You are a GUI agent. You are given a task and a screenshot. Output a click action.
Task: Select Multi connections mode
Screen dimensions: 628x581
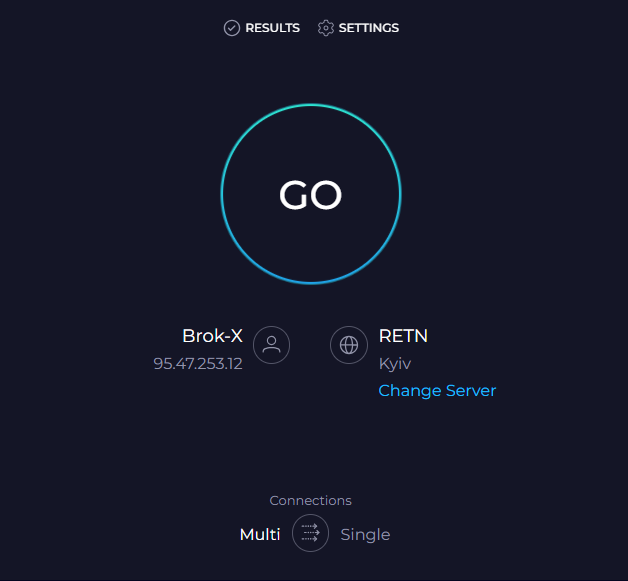point(260,534)
